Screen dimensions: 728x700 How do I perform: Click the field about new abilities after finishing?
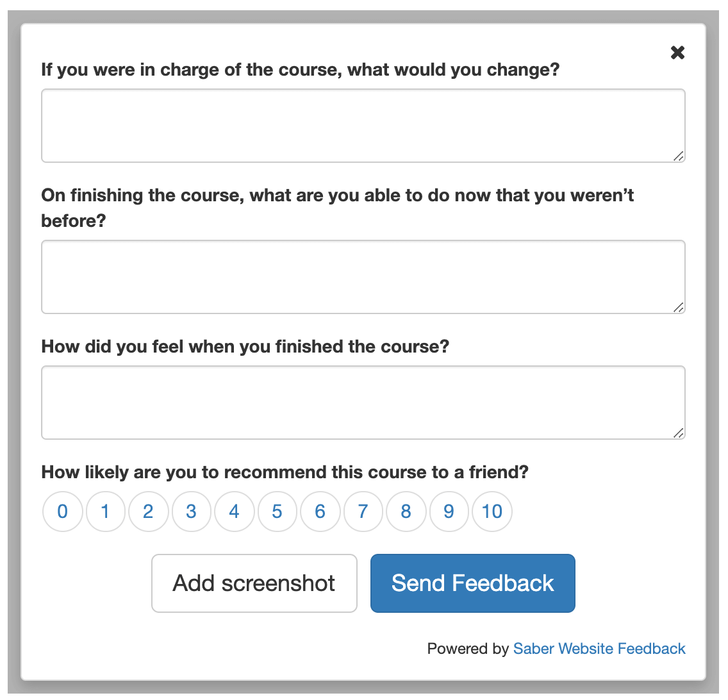[363, 276]
